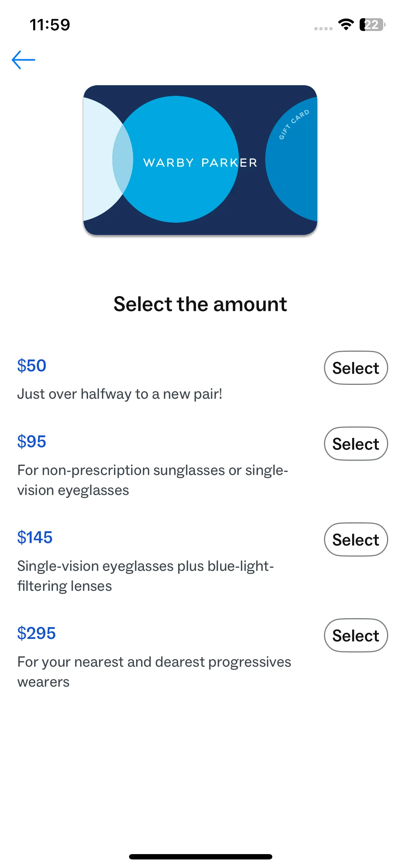Tap the progressives wearers description
Screen dimensions: 401x868
coord(154,672)
